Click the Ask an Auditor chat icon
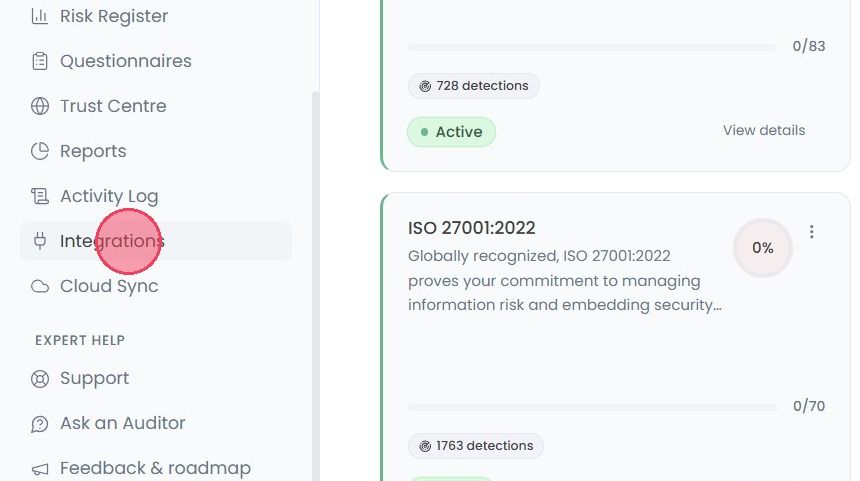The width and height of the screenshot is (860, 481). tap(39, 424)
